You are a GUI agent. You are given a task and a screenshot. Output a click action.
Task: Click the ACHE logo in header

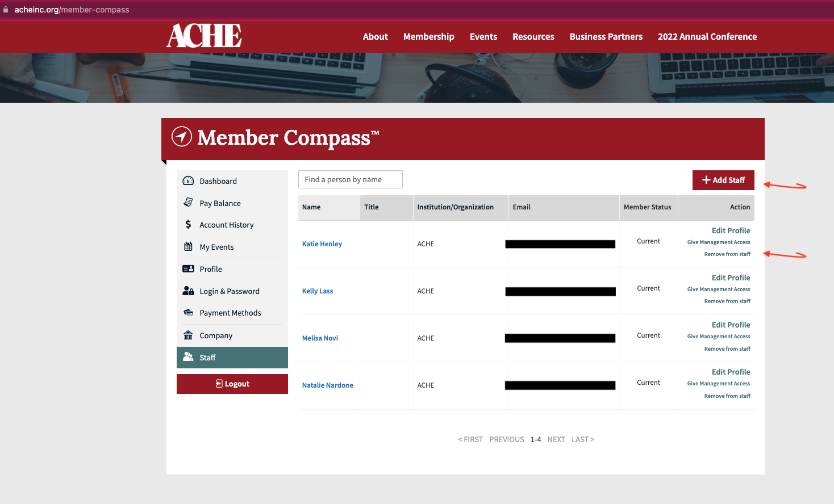[x=204, y=36]
